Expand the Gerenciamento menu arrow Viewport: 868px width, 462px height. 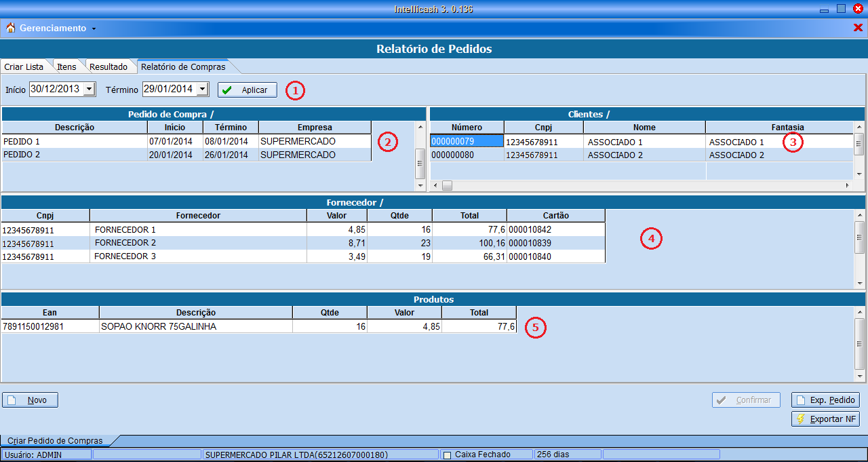tap(94, 28)
